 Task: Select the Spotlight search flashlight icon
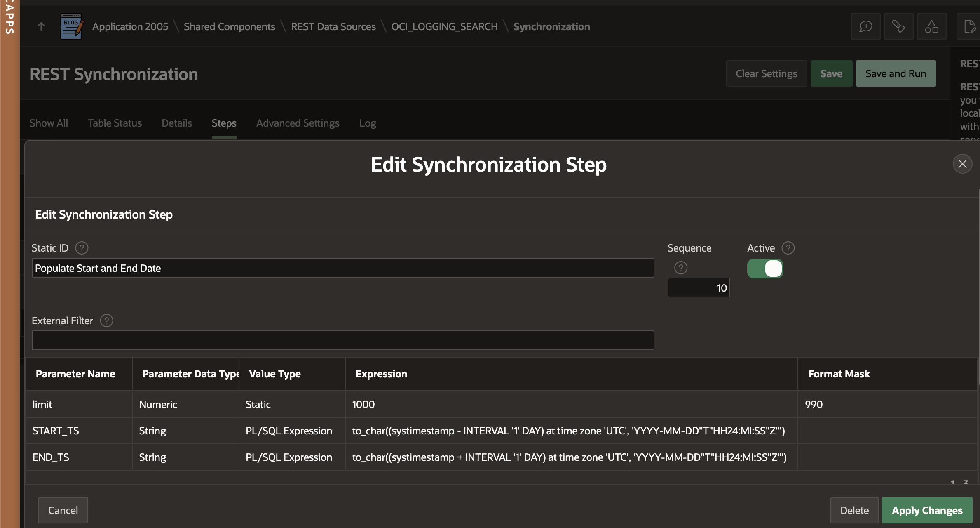(898, 26)
